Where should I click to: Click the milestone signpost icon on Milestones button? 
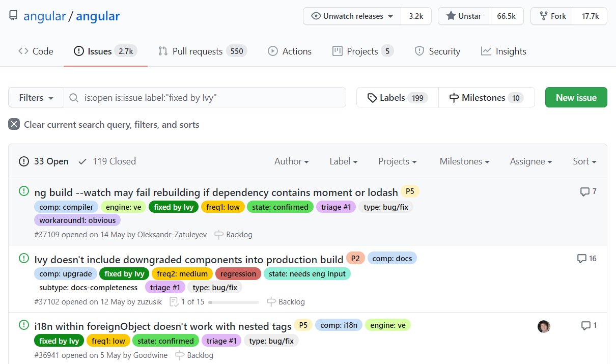[x=454, y=98]
